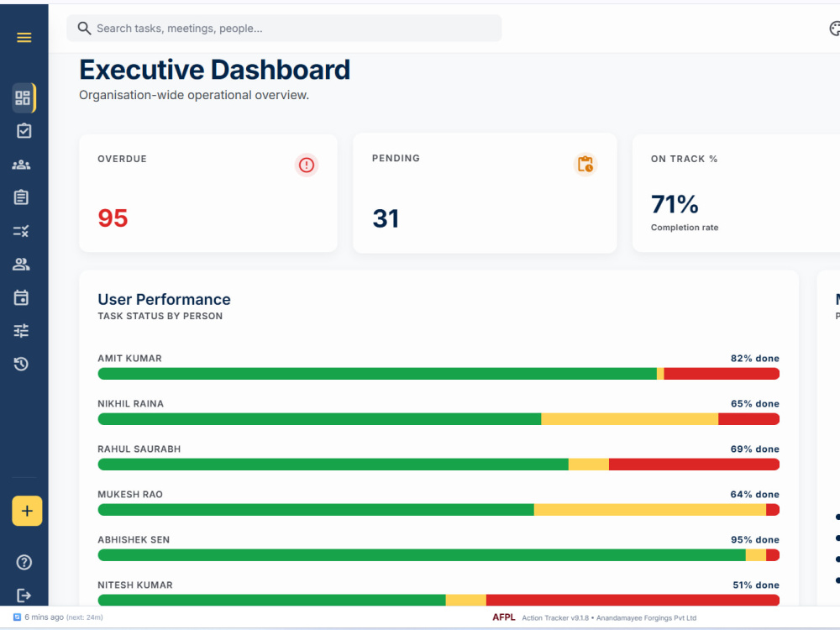840x630 pixels.
Task: Click Amit Kumar's progress bar
Action: 438,374
